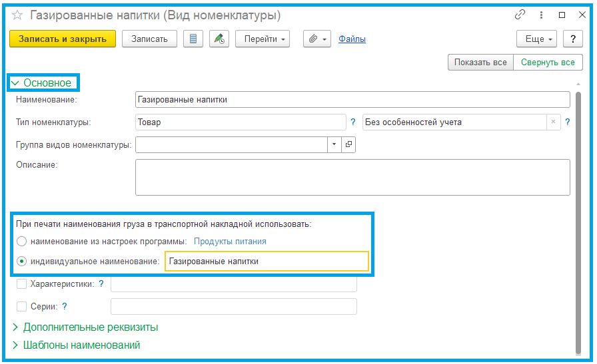Open help with question mark button
This screenshot has height=364, width=597.
click(573, 39)
